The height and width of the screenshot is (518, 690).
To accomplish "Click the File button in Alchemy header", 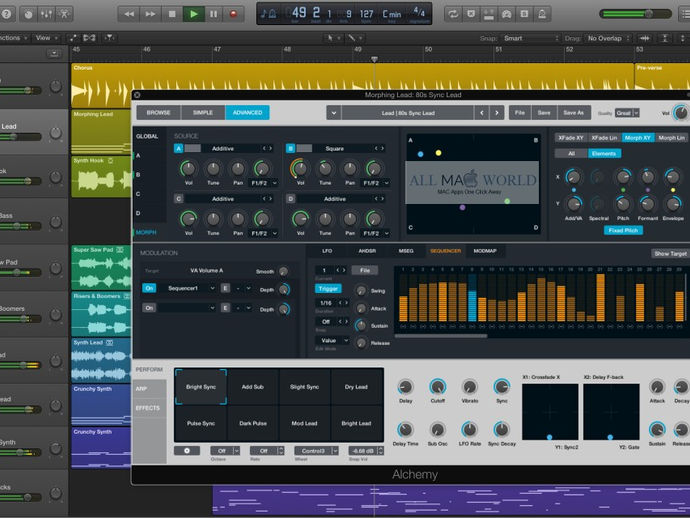I will point(520,113).
